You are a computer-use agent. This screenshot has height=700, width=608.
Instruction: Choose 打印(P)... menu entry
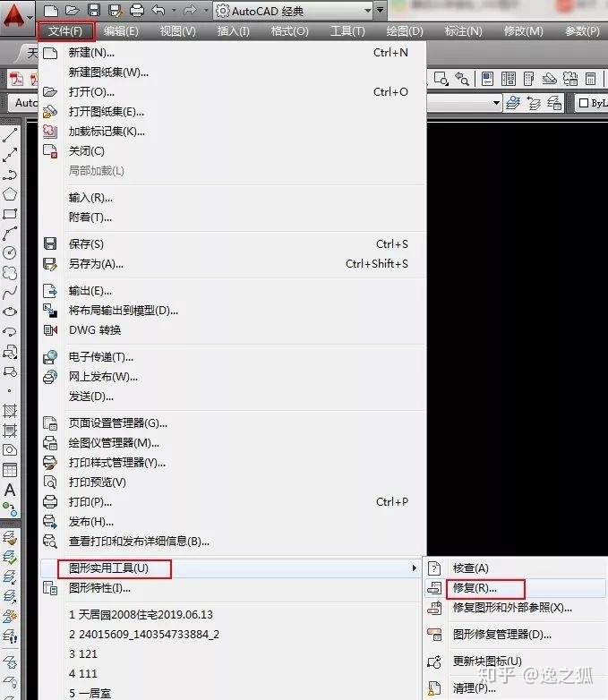tap(232, 502)
